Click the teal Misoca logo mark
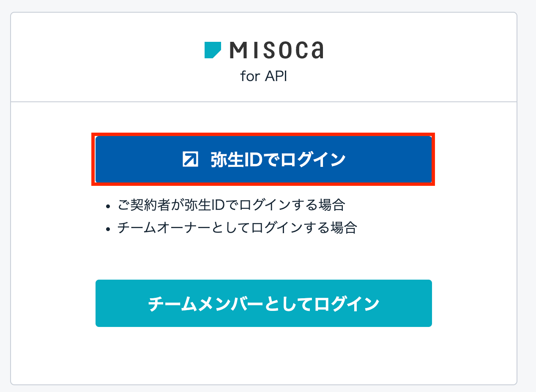Viewport: 536px width, 392px height. (213, 50)
